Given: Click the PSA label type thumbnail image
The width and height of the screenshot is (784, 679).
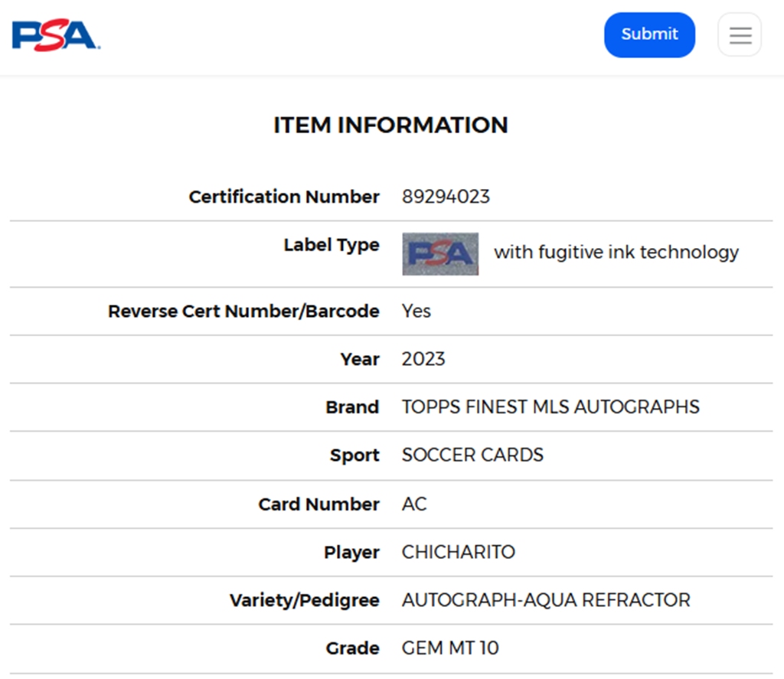Looking at the screenshot, I should (440, 254).
